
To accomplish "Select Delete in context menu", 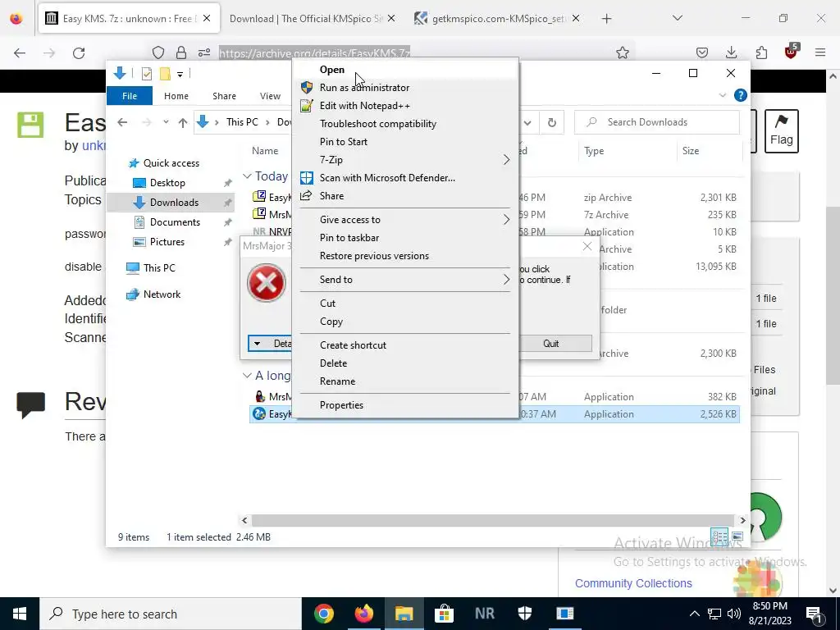I will point(333,363).
